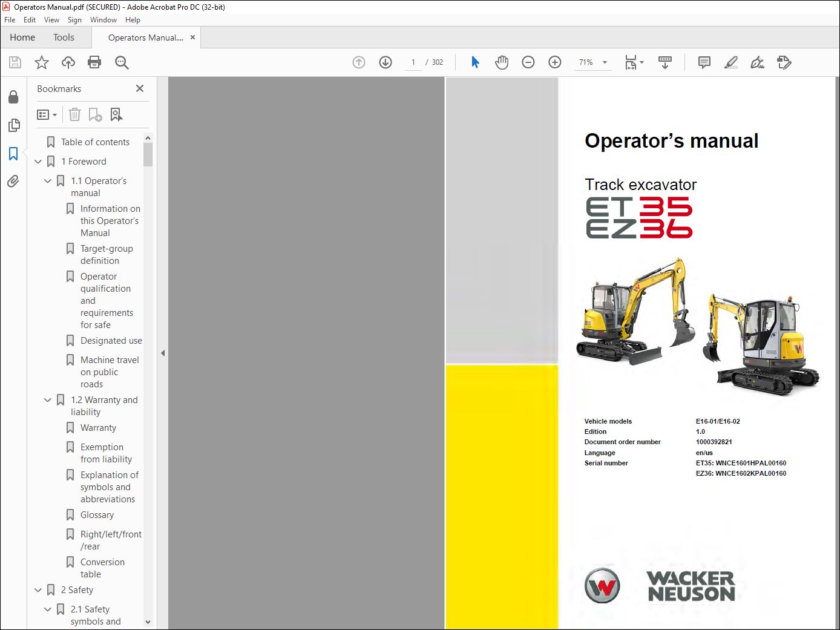Zoom in with the plus button
This screenshot has width=840, height=630.
[555, 62]
